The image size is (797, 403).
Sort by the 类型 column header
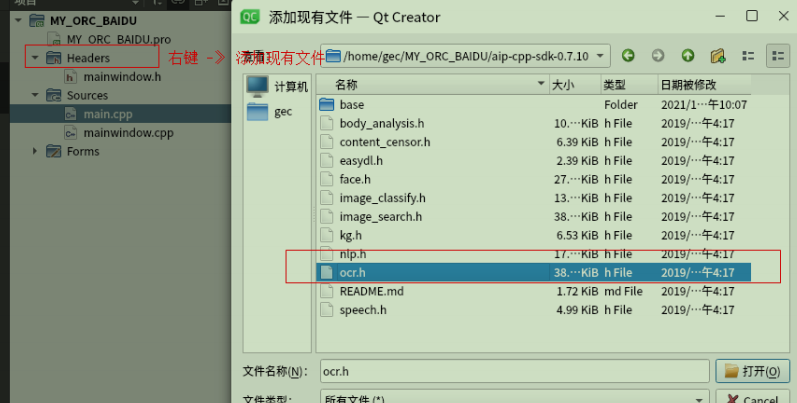629,84
